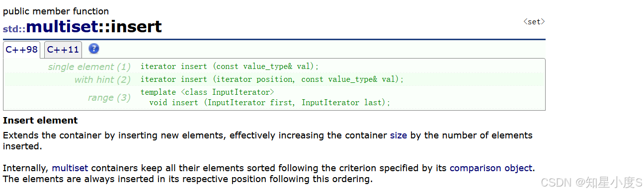
Task: Click the void insert first, last signature
Action: (x=270, y=103)
